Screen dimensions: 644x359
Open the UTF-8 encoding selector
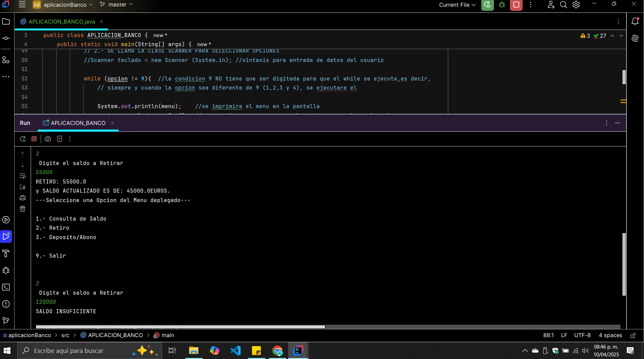pos(582,335)
